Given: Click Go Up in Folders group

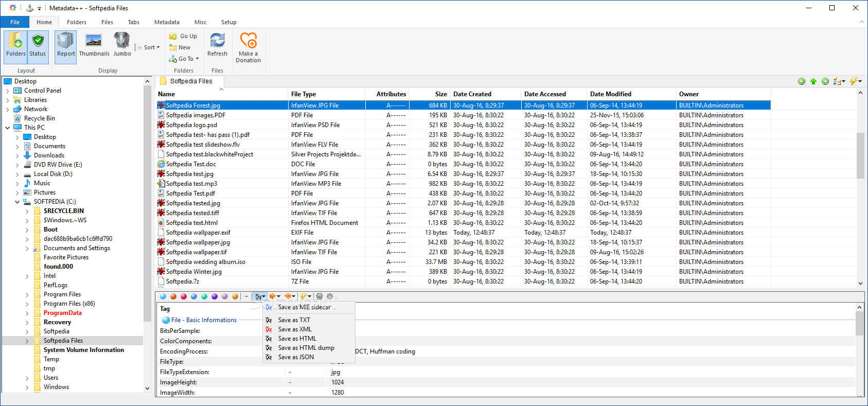Looking at the screenshot, I should click(x=183, y=36).
